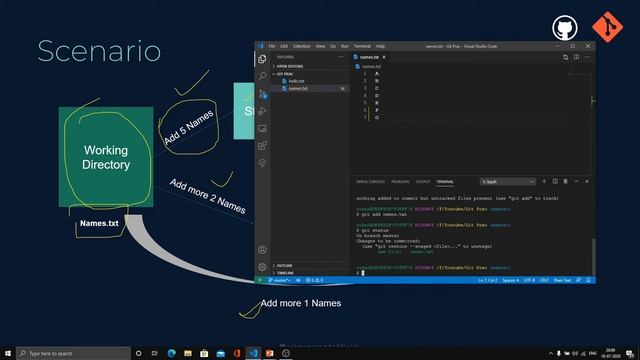Open the Explorer view in the activity bar
Screen dimensions: 640x360
tap(262, 59)
